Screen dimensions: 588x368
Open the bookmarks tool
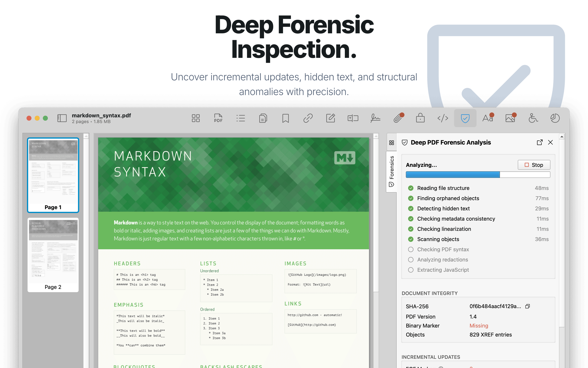coord(285,118)
